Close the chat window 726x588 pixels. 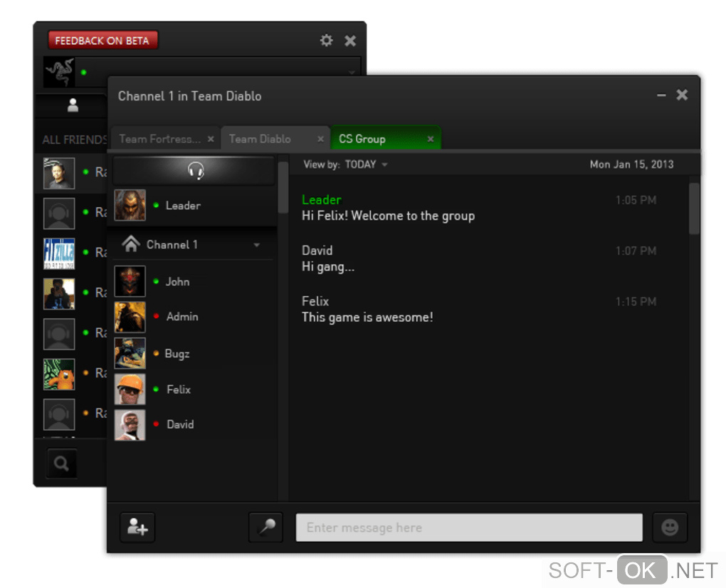(682, 95)
